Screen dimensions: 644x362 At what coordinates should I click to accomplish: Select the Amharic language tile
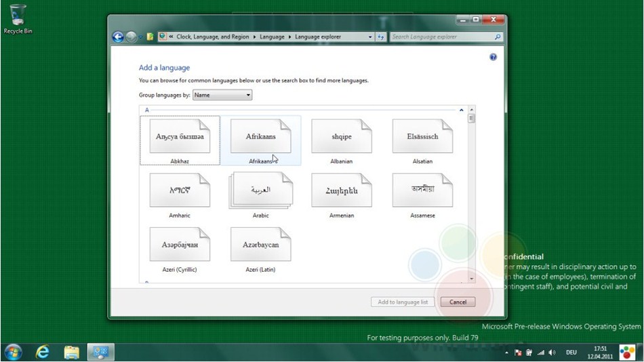pos(180,195)
